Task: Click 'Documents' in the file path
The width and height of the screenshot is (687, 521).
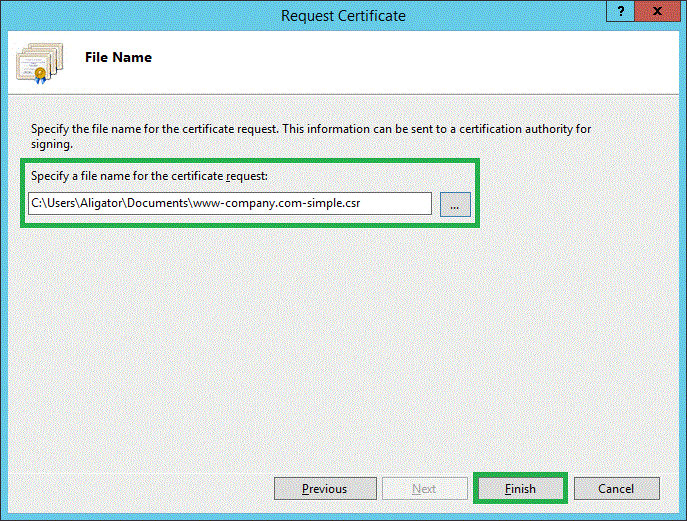Action: pyautogui.click(x=159, y=204)
